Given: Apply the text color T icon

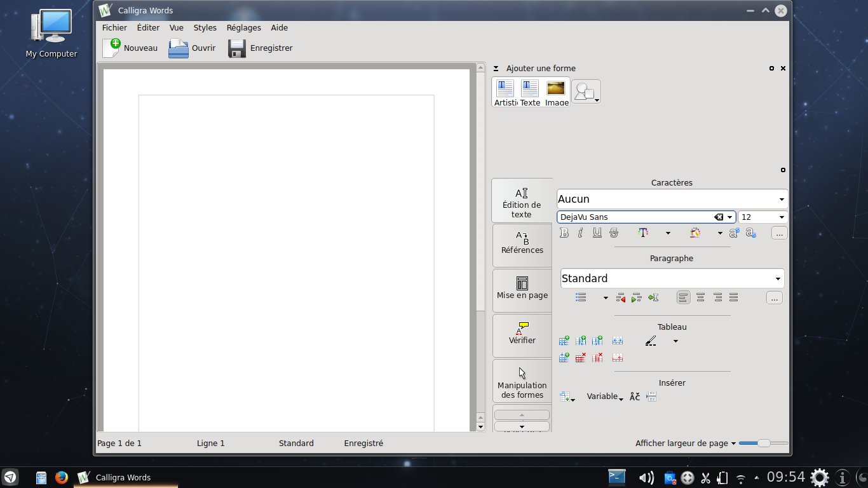Looking at the screenshot, I should pos(643,233).
